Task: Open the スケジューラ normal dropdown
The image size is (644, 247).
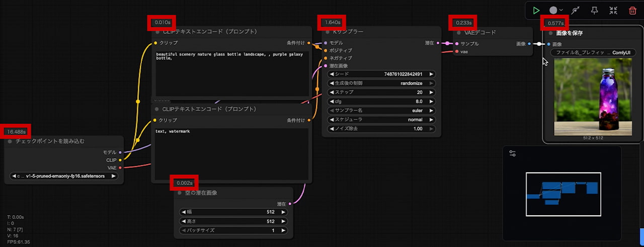Action: (x=381, y=120)
